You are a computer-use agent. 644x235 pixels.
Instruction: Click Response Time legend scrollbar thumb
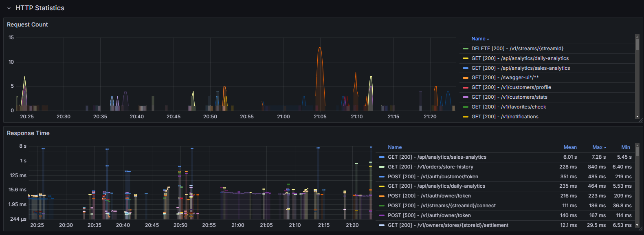[x=637, y=152]
